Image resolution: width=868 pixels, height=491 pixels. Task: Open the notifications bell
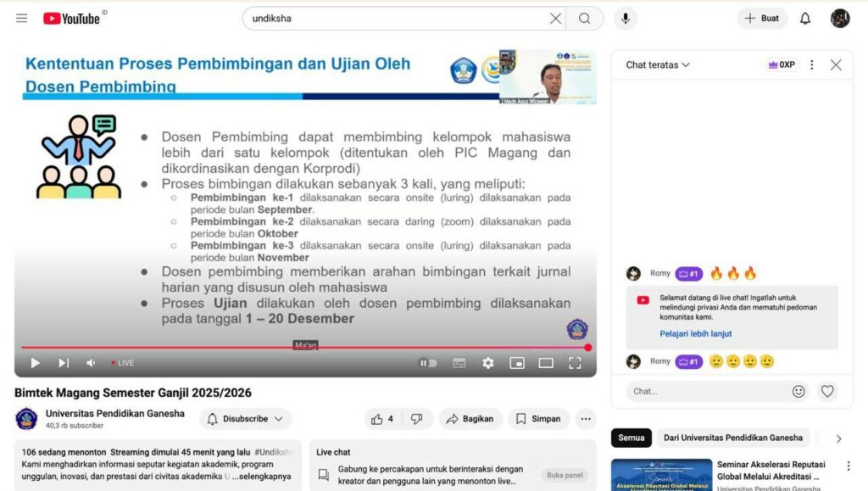point(805,19)
